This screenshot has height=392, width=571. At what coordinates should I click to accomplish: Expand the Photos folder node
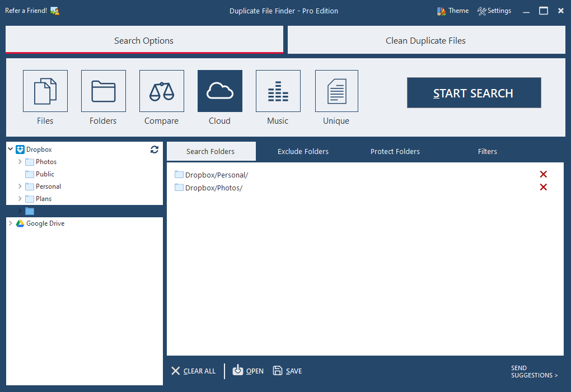pos(20,161)
